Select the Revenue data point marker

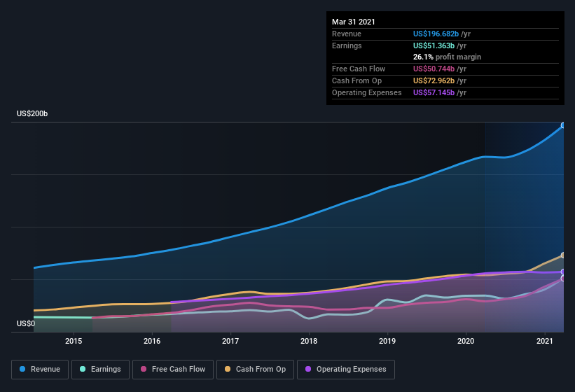pos(563,125)
